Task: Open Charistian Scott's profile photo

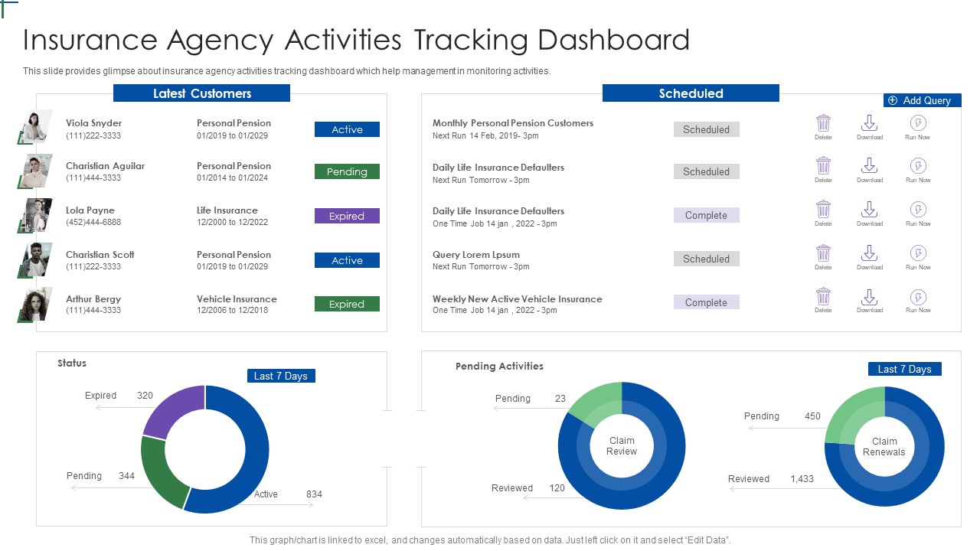Action: tap(34, 259)
